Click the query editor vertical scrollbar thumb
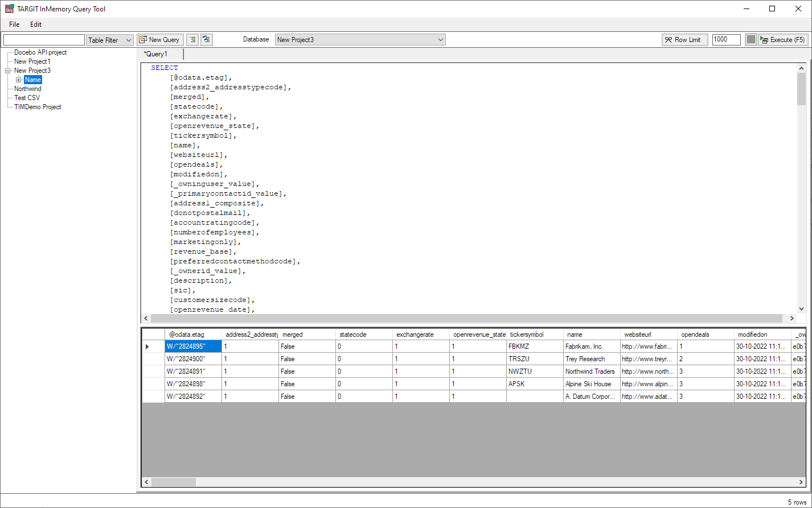812x508 pixels. coord(802,89)
